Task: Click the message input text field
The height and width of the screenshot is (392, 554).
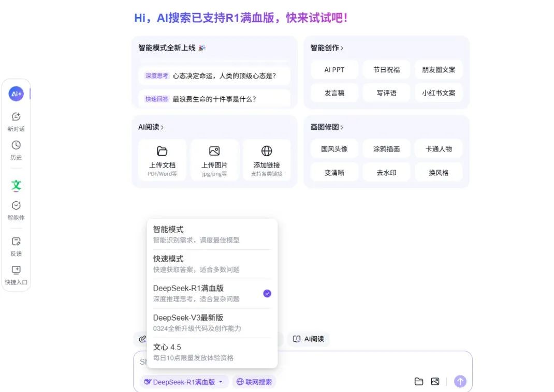Action: point(303,362)
